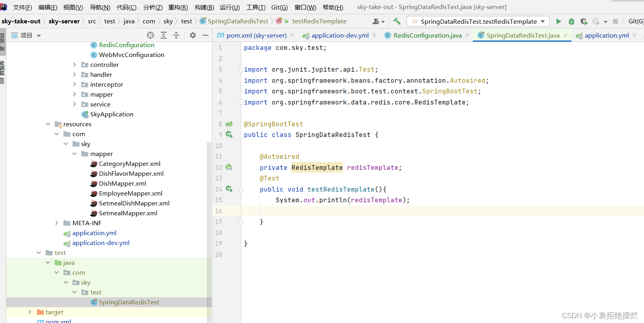Close the RedisConfiguration.java tab

pos(467,35)
